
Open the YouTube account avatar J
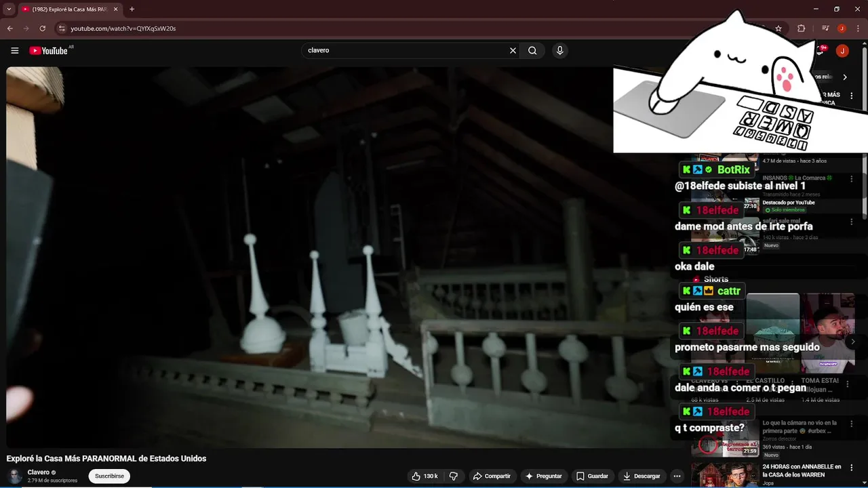842,51
